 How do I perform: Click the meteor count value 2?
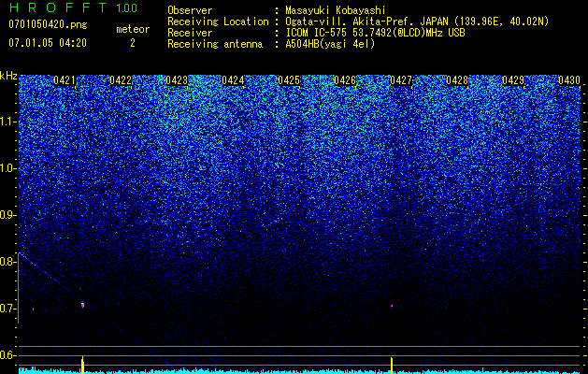point(133,43)
